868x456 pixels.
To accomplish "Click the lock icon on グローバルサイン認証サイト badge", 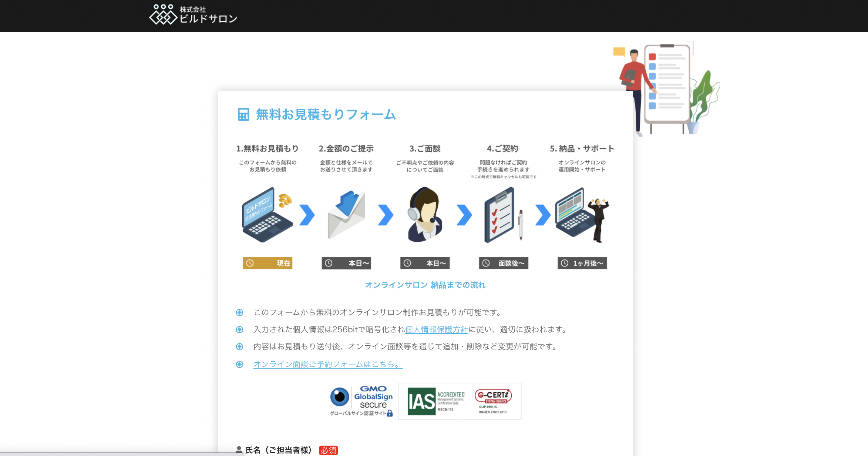I will [x=390, y=414].
